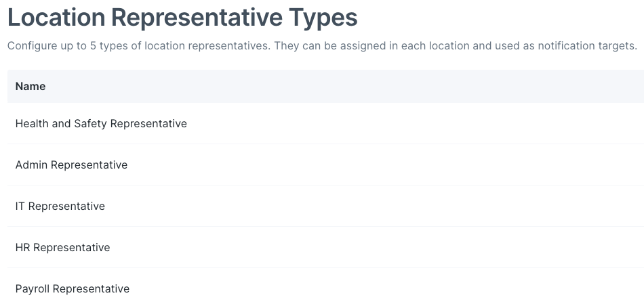Click the text 'Admin Representative'

click(71, 165)
